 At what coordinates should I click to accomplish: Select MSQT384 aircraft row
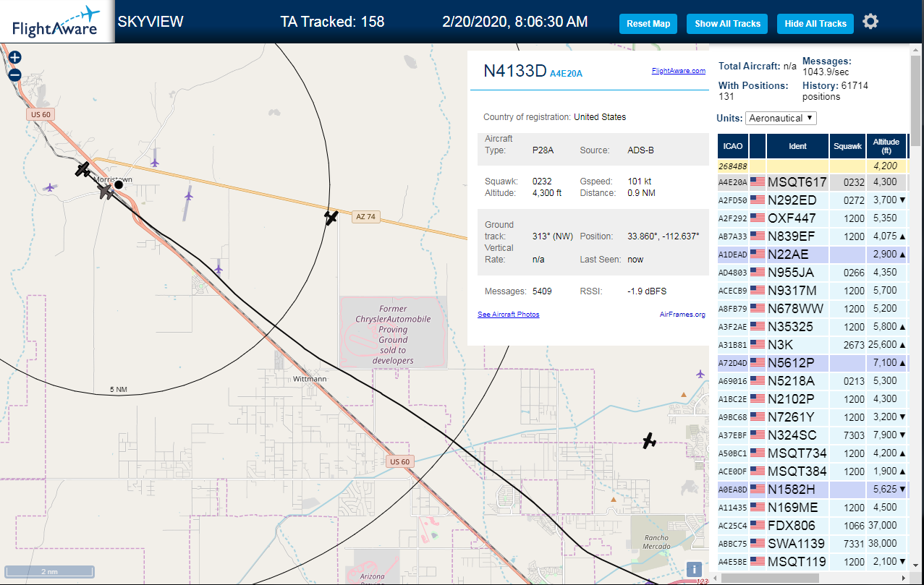pyautogui.click(x=813, y=471)
